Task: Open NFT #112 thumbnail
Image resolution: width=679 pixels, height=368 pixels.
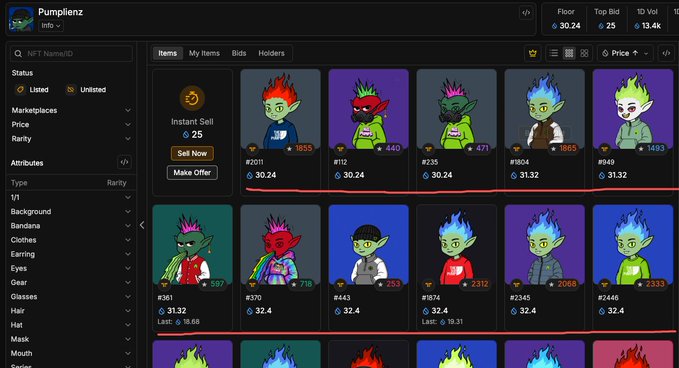Action: (x=369, y=109)
